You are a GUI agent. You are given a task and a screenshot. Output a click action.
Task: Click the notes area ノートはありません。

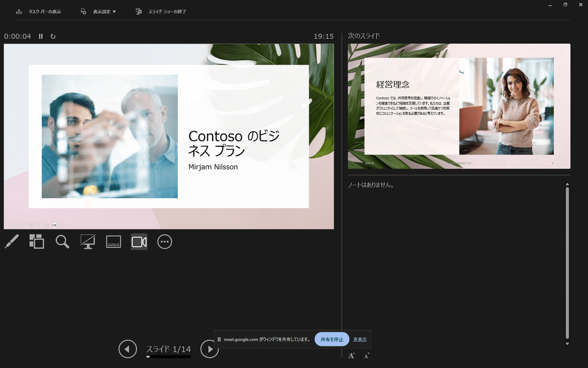click(371, 185)
